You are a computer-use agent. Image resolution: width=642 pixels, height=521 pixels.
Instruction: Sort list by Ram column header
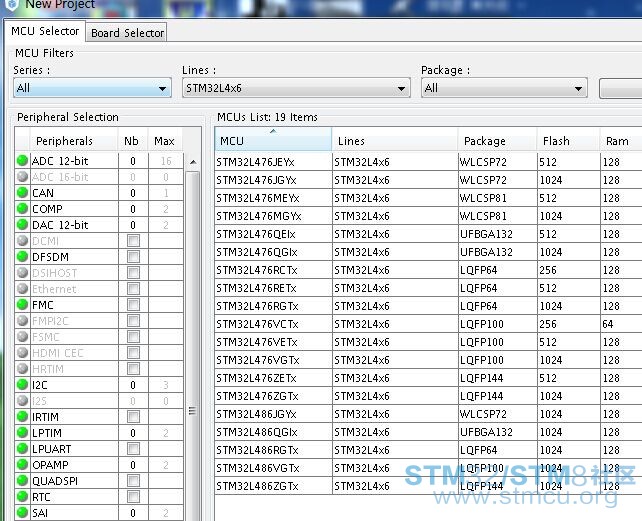621,140
